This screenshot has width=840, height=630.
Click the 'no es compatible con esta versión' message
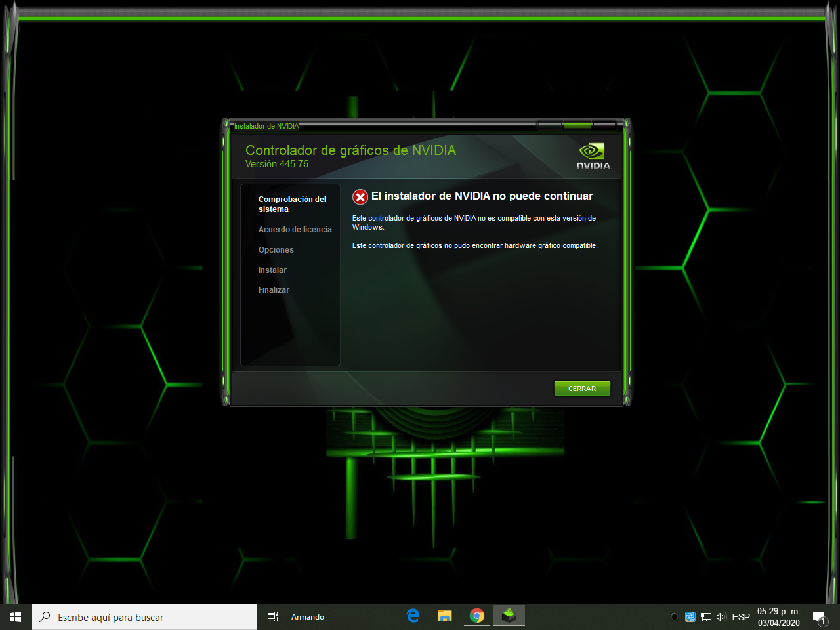tap(474, 222)
